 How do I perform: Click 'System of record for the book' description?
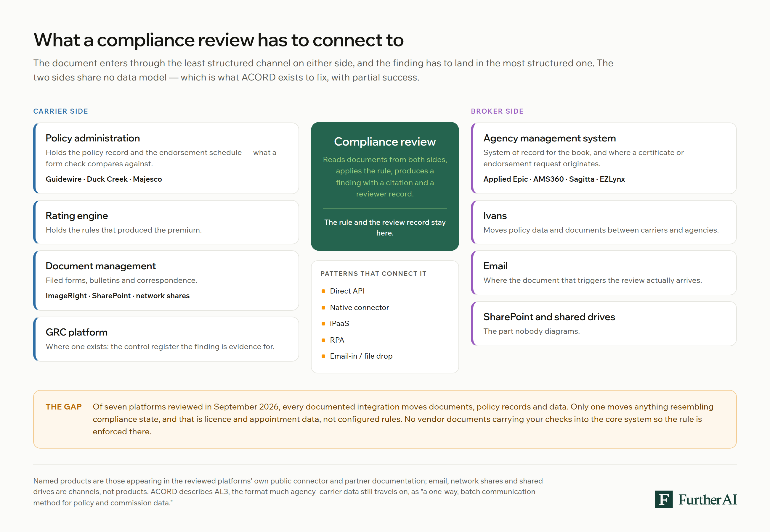[x=583, y=158]
